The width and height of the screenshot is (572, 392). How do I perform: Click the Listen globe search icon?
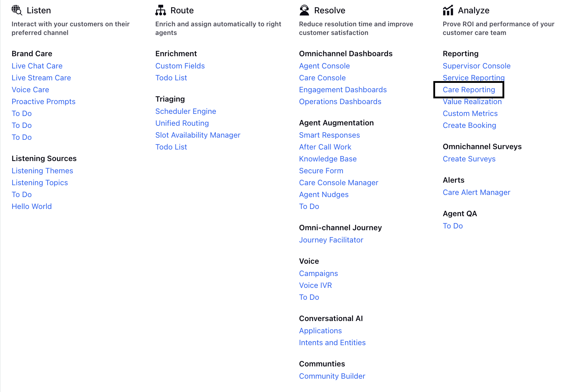coord(17,10)
